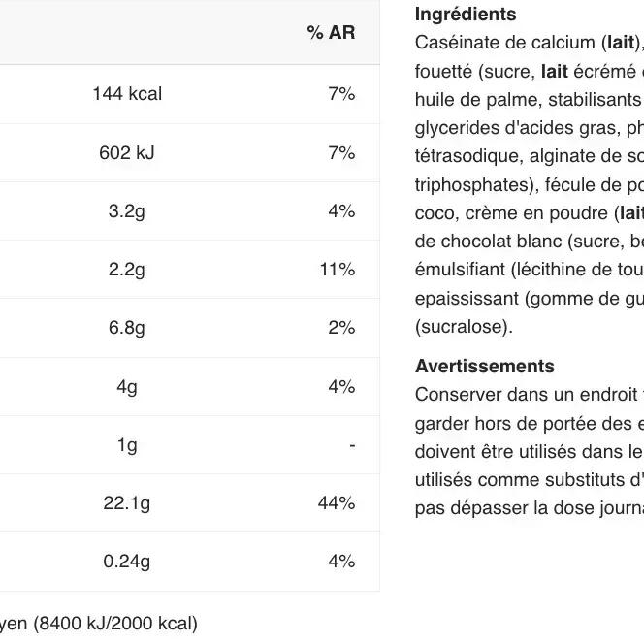644x644 pixels.
Task: Click the 7% beside 602 kJ
Action: [x=340, y=153]
